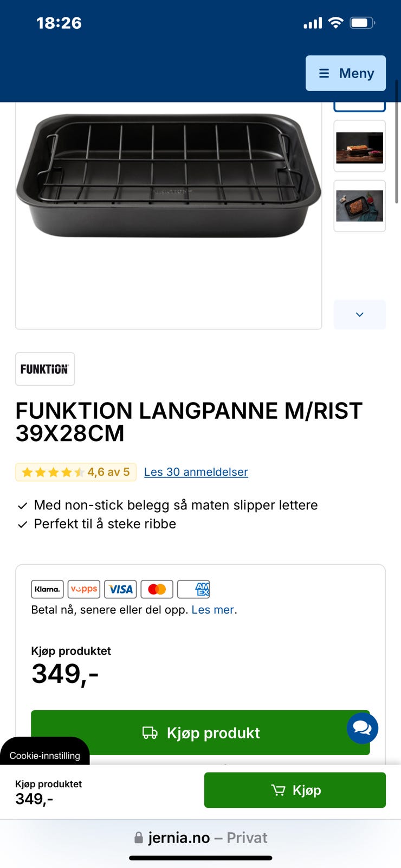
Task: Tap the jernia.no address bar
Action: click(200, 838)
